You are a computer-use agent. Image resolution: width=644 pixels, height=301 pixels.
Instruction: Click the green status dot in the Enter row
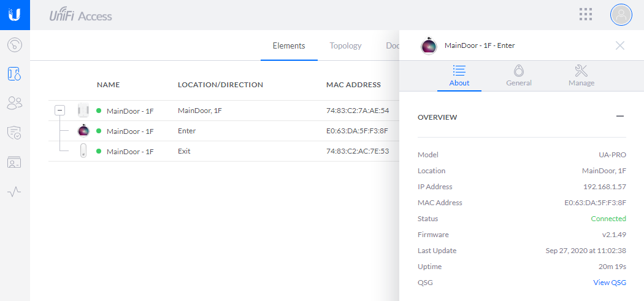99,131
